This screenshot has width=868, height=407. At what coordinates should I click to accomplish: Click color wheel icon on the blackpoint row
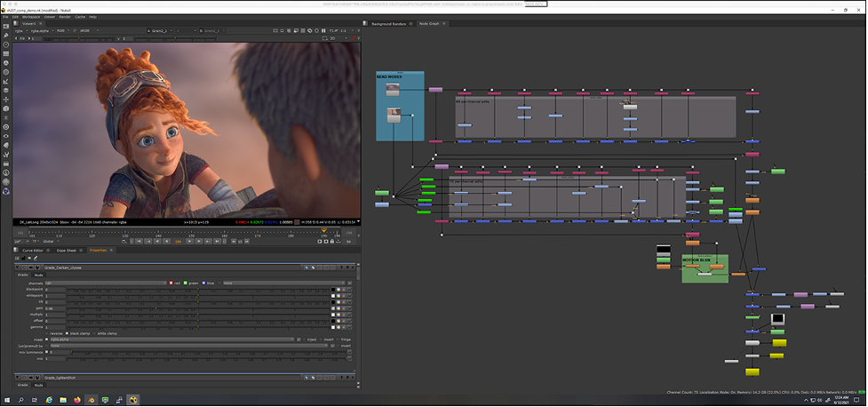tap(338, 289)
